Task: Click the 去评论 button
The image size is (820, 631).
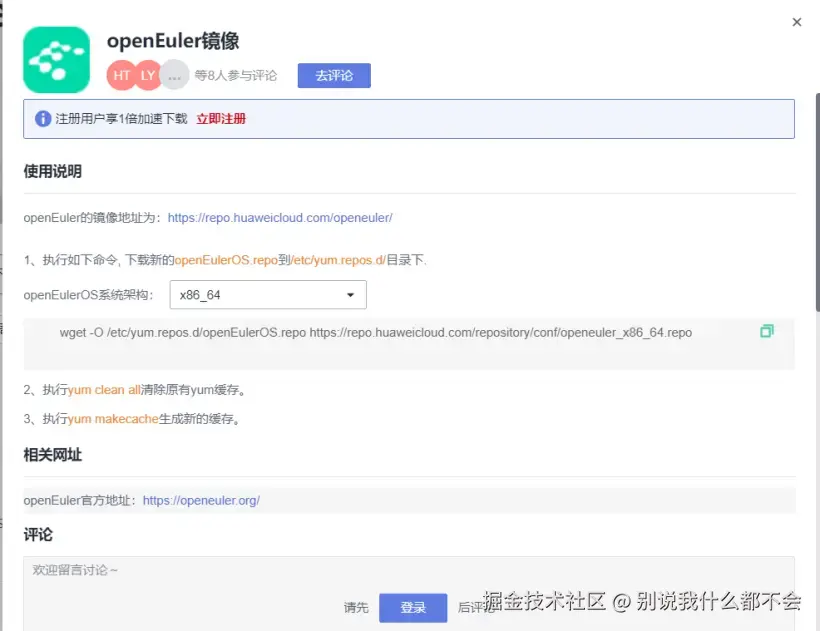Action: [x=334, y=75]
